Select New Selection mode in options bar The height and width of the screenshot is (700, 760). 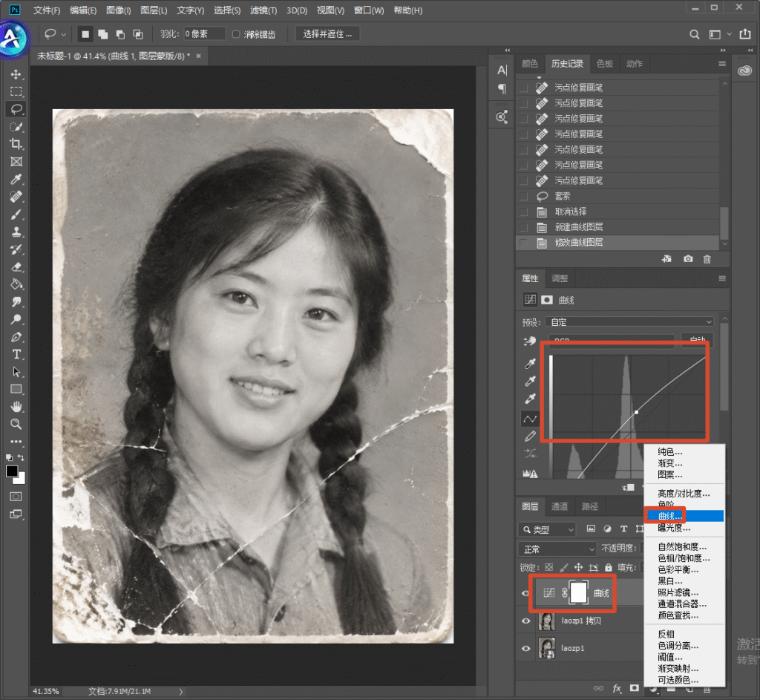pyautogui.click(x=85, y=34)
